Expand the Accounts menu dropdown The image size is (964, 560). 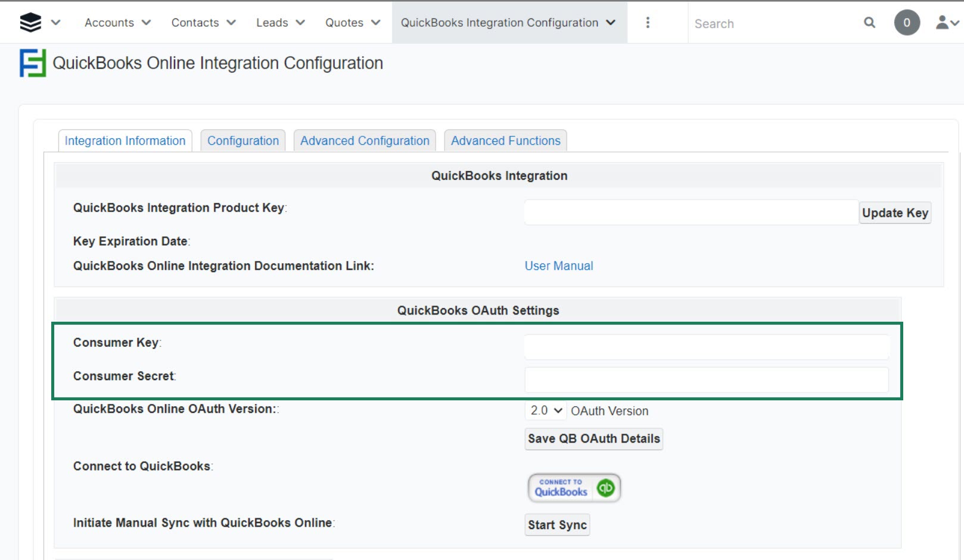[117, 23]
